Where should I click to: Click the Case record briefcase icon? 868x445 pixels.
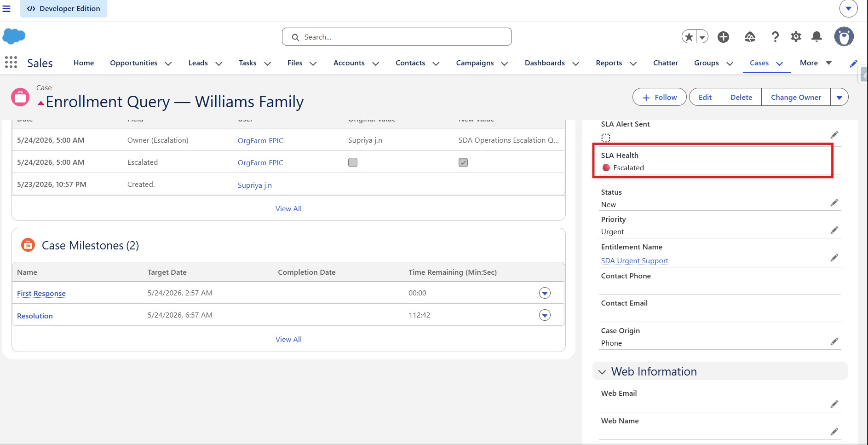[20, 97]
